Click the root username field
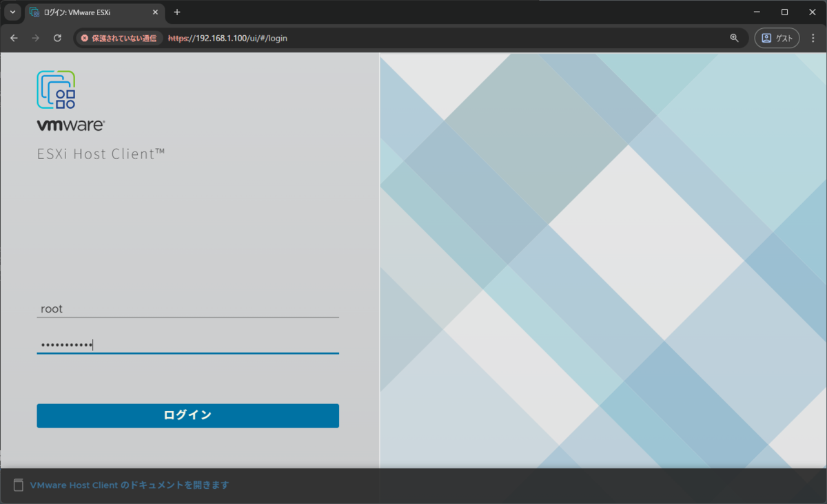This screenshot has height=504, width=827. tap(187, 309)
